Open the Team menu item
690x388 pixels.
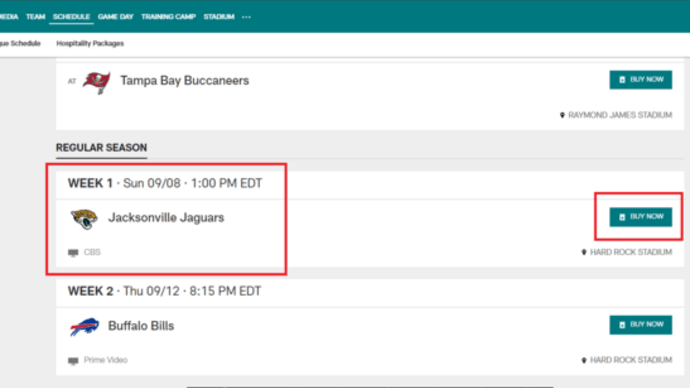[35, 17]
